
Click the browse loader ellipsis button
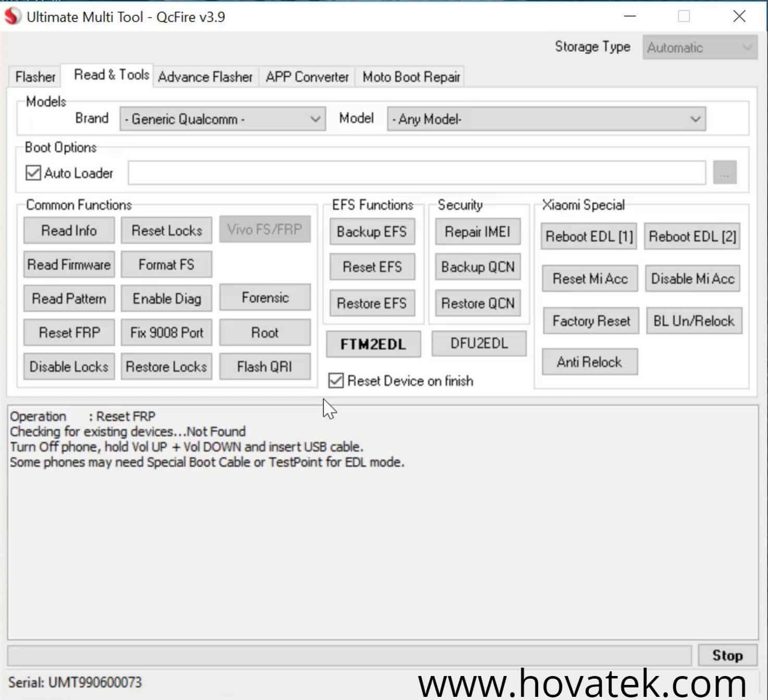coord(724,173)
